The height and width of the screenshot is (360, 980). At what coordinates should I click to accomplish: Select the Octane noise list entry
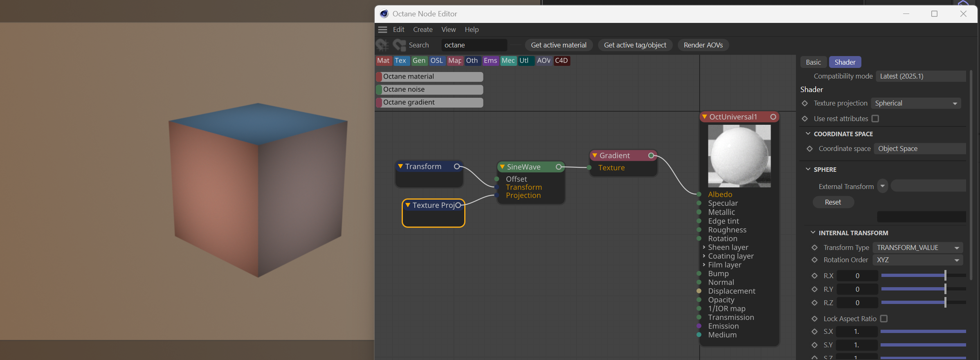429,90
